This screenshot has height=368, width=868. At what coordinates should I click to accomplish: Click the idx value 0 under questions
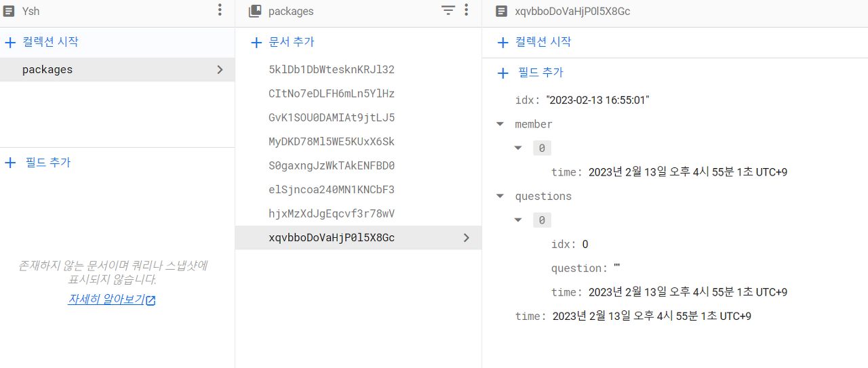pos(585,244)
